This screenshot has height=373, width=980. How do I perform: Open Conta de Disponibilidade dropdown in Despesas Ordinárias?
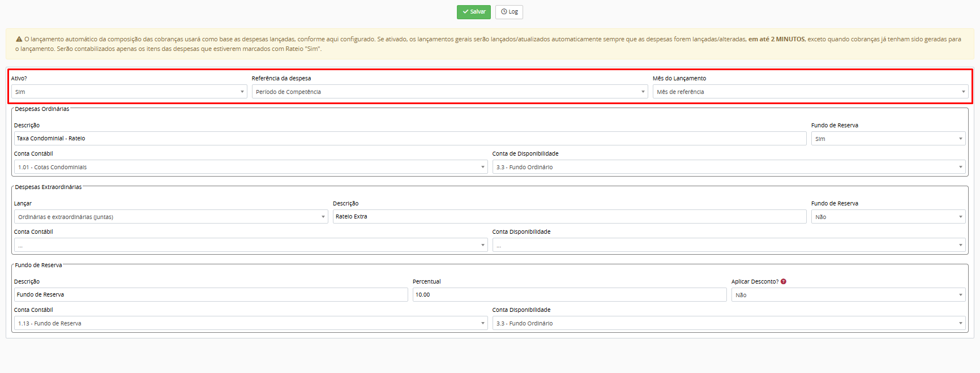pos(729,167)
